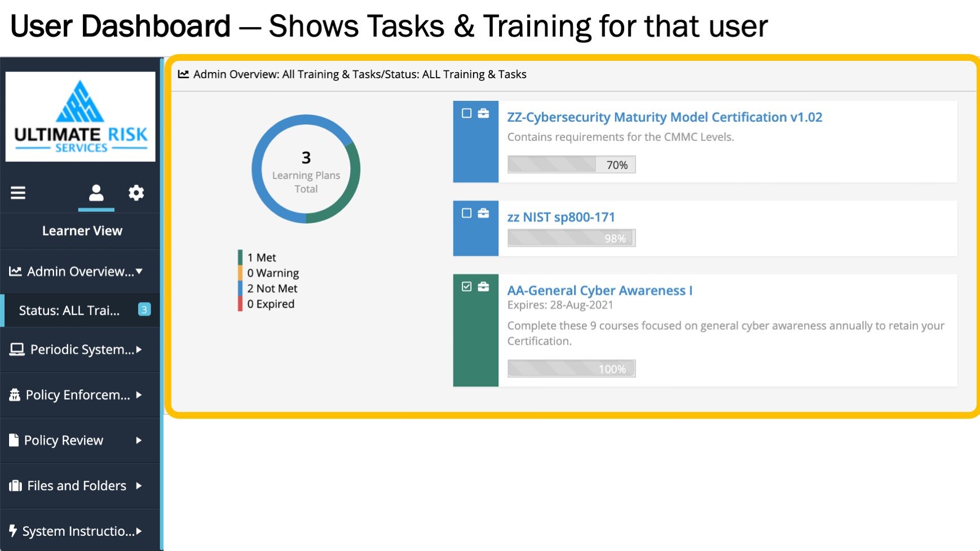Click the 70% progress bar
This screenshot has height=551, width=980.
pyautogui.click(x=571, y=165)
